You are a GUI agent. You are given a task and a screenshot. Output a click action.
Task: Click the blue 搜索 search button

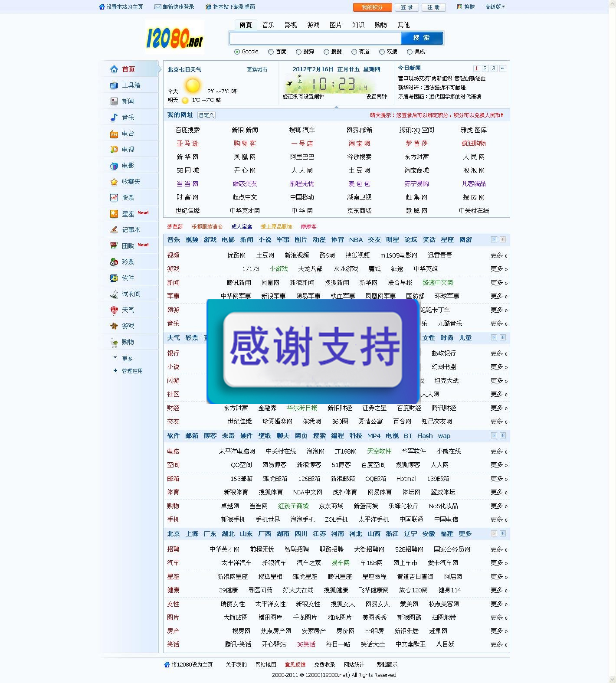pyautogui.click(x=422, y=38)
